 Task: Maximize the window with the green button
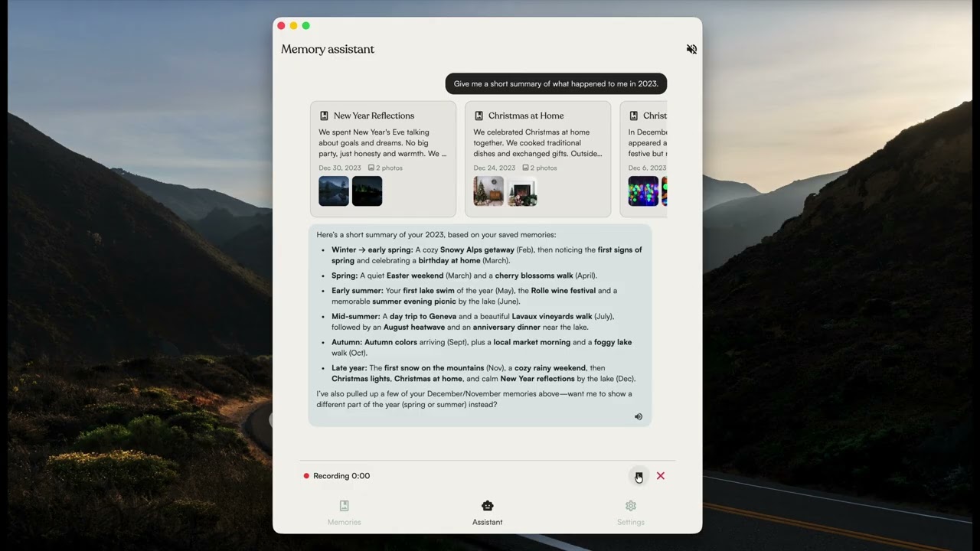tap(305, 26)
